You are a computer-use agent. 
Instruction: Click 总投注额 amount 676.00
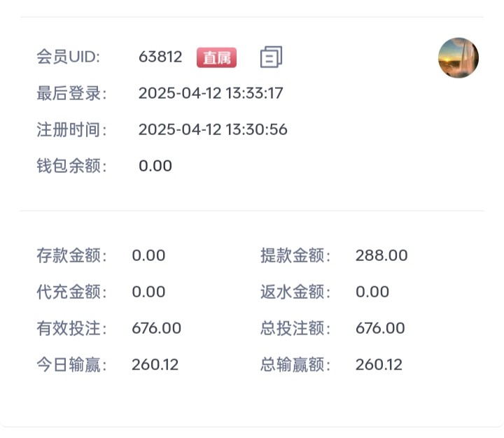380,328
